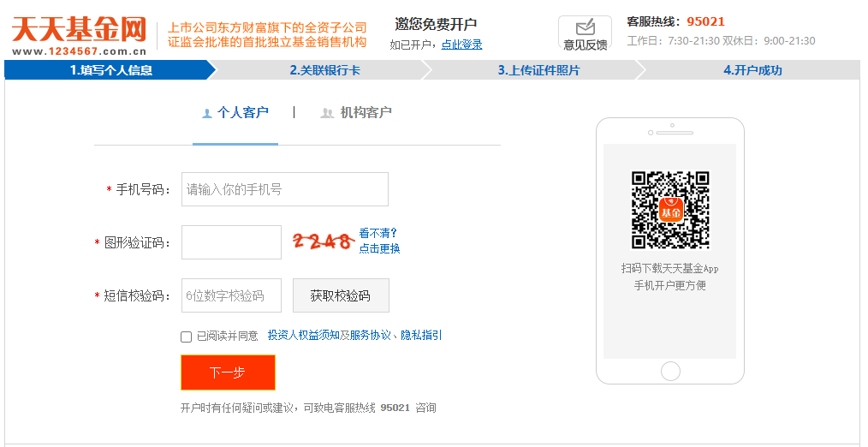Click the phone home button graphic

pyautogui.click(x=670, y=371)
